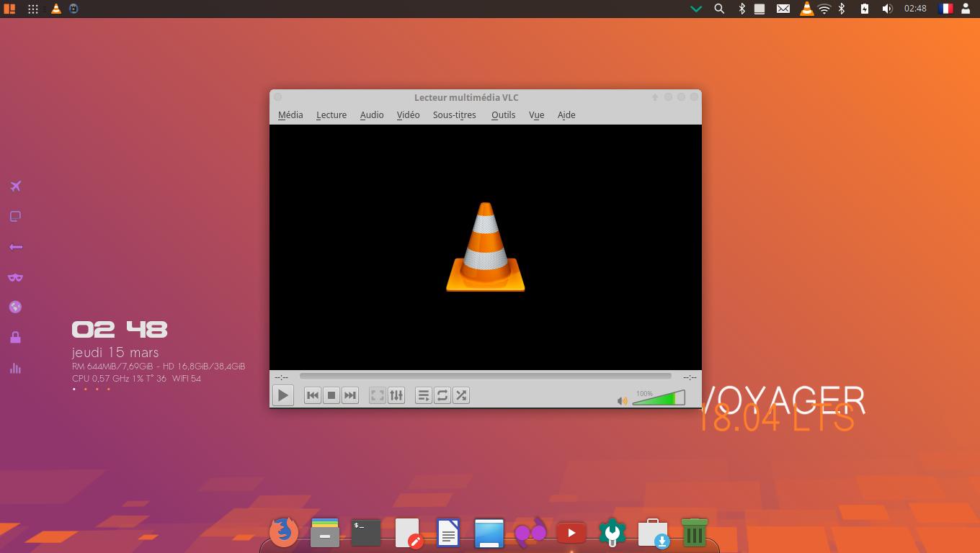Open the Vue menu
Screen dimensions: 980x553
click(536, 114)
